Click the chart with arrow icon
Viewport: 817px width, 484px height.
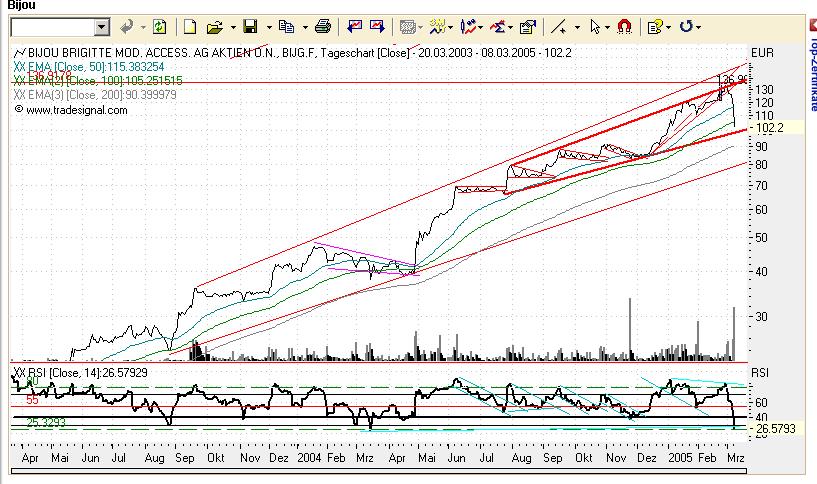point(377,26)
